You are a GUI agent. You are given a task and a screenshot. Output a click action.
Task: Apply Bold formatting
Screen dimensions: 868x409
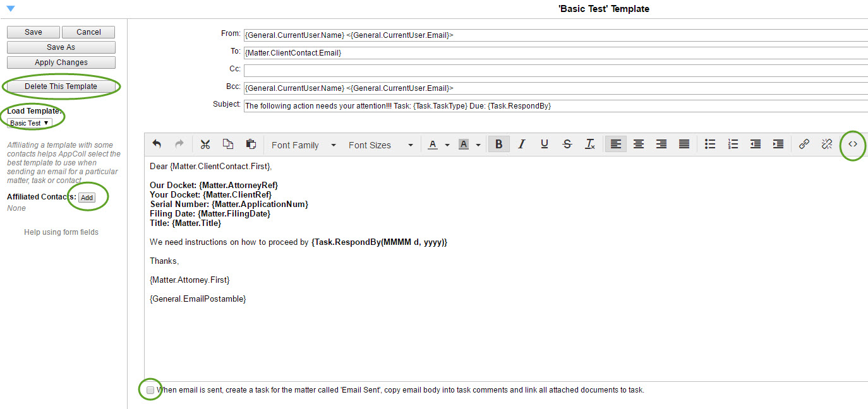tap(498, 144)
